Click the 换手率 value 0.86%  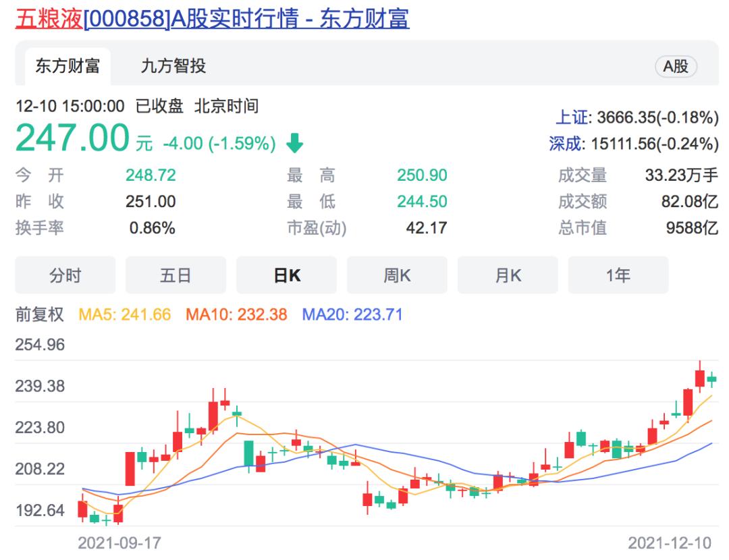point(152,228)
